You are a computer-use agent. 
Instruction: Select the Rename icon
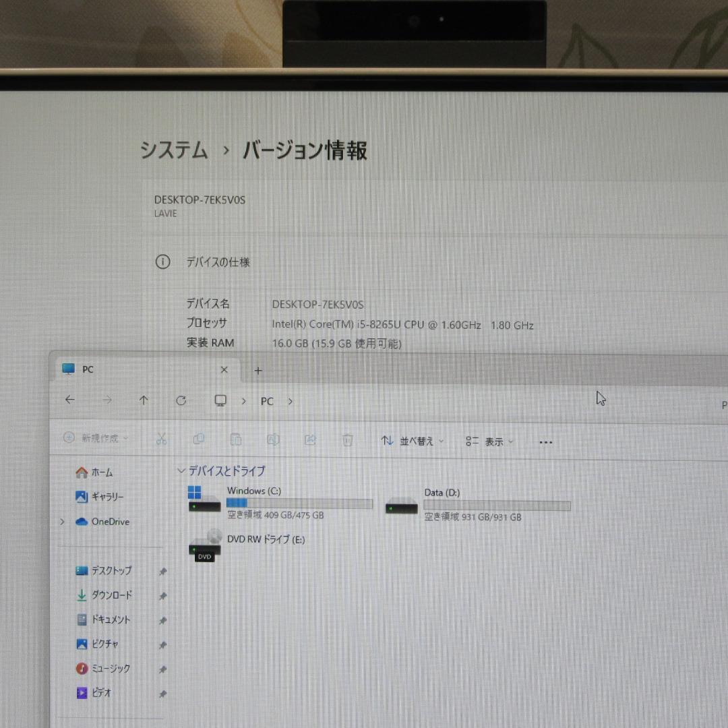click(x=273, y=440)
